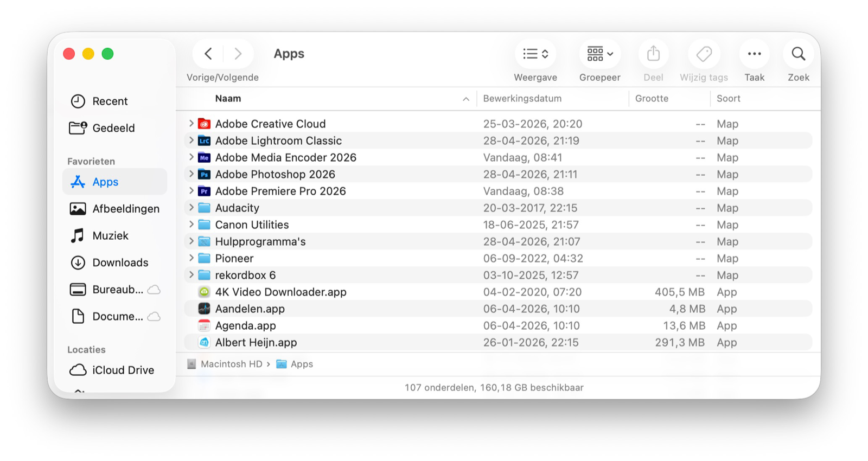Click the Canon Utilities folder icon
The height and width of the screenshot is (461, 868).
(204, 225)
